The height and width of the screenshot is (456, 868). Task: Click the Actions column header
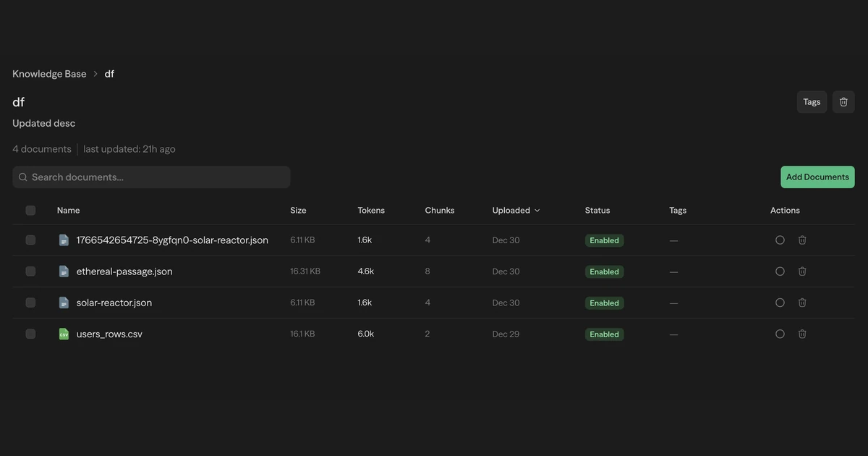point(785,211)
